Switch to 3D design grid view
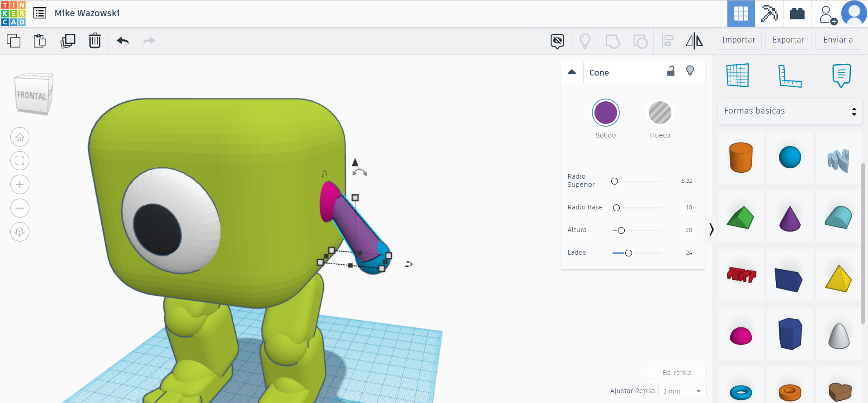The image size is (868, 403). tap(741, 14)
